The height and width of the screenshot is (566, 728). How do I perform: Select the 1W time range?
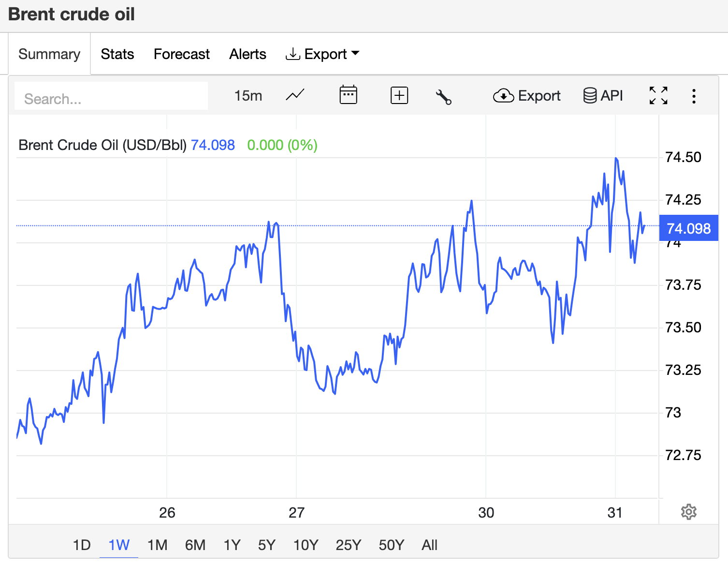pos(119,545)
